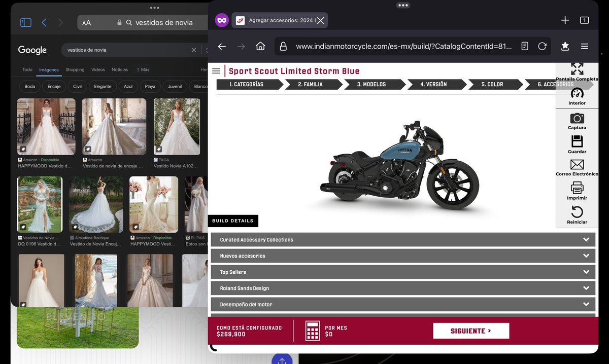The width and height of the screenshot is (609, 364).
Task: Reset the build with Reiniciar
Action: [577, 215]
